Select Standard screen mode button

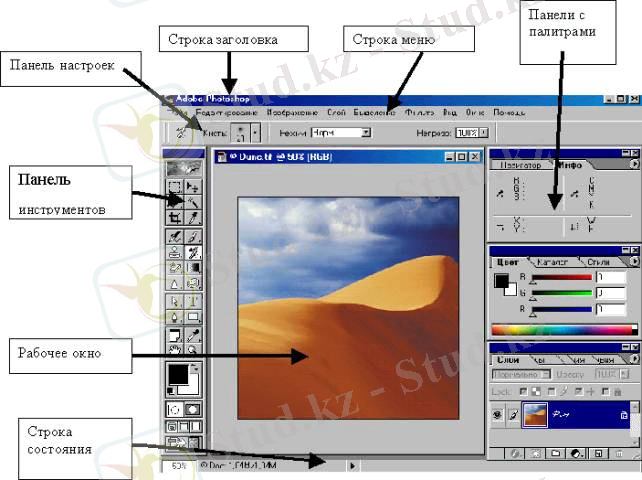coord(172,427)
